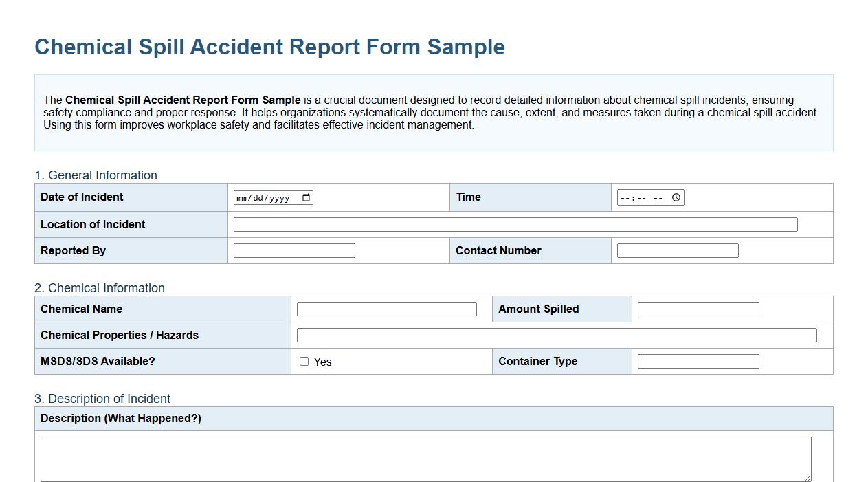Select the Amount Spilled field

click(x=697, y=309)
